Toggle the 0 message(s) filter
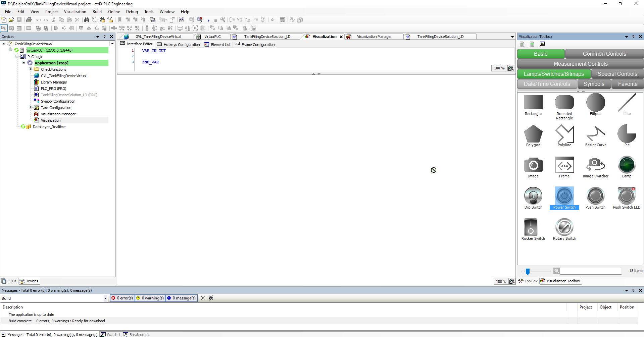 coord(181,298)
